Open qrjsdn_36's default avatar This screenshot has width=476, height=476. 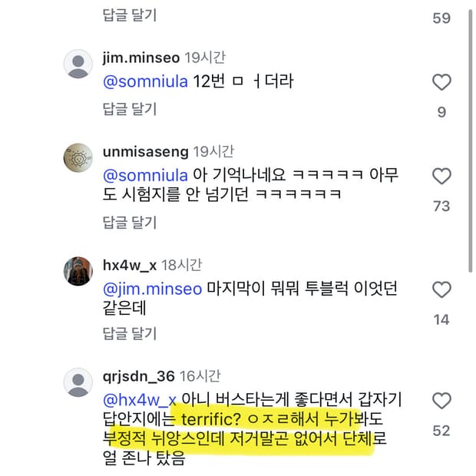click(x=78, y=382)
